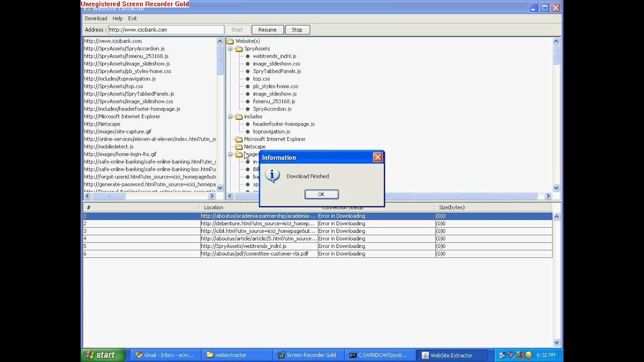Click tree panel vertical scrollbar up arrow
Viewport: 644px width, 362px height.
(556, 41)
